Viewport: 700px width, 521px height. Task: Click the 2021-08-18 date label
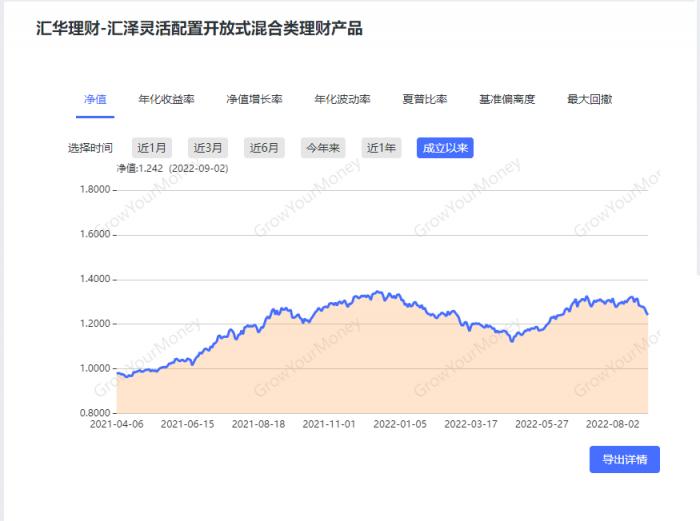(258, 424)
